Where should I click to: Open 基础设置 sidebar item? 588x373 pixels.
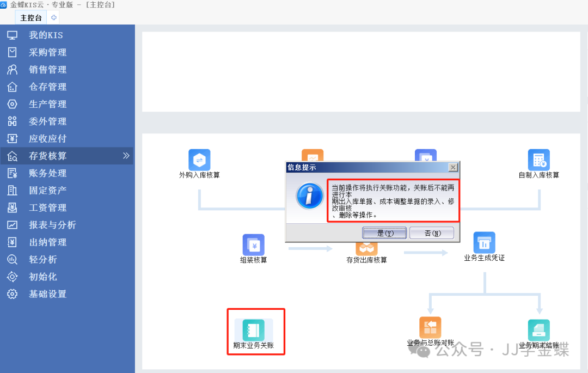[x=47, y=294]
